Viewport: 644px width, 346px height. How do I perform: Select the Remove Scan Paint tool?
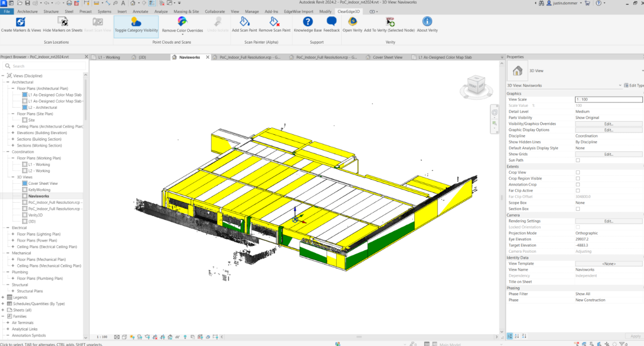(x=274, y=22)
